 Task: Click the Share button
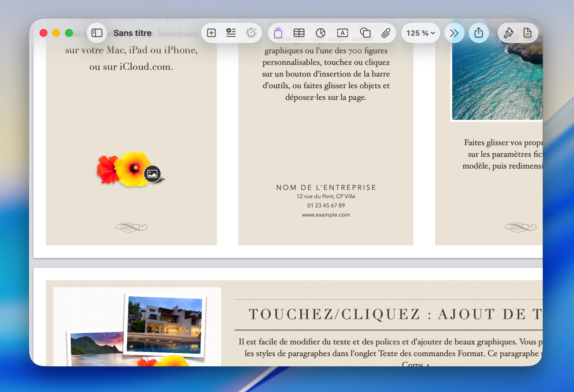(479, 33)
